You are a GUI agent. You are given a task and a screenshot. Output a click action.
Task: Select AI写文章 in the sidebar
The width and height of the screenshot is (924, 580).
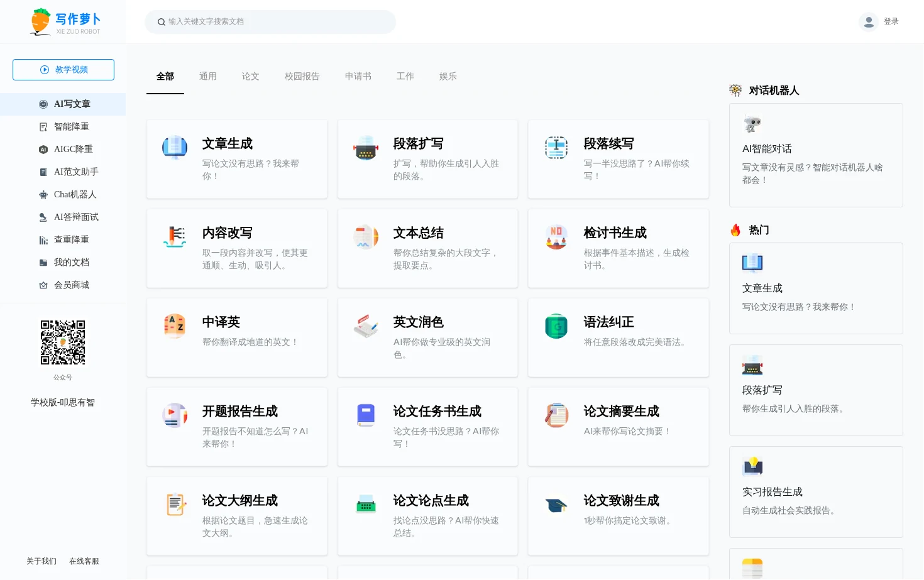click(63, 104)
